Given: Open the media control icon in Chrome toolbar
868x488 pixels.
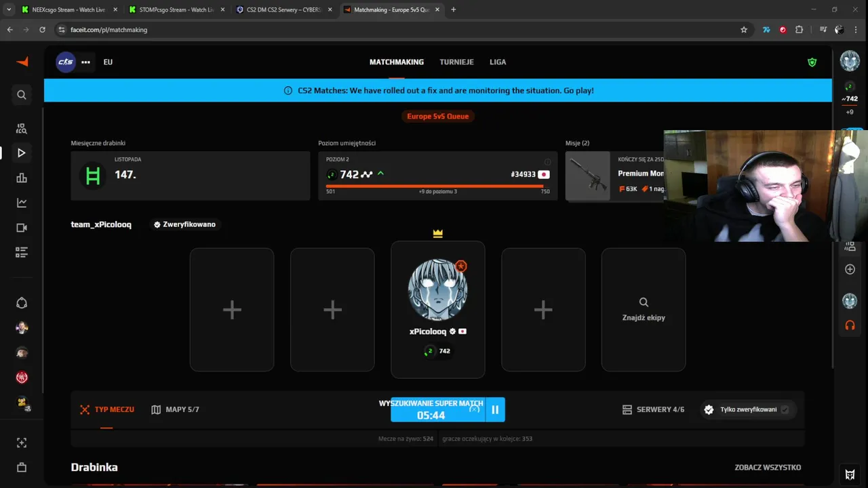Looking at the screenshot, I should tap(823, 30).
